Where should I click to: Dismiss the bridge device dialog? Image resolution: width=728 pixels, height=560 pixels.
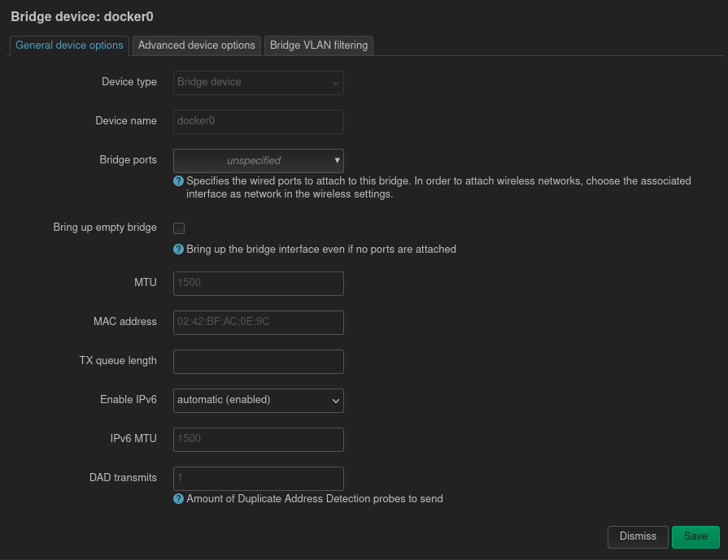[638, 536]
